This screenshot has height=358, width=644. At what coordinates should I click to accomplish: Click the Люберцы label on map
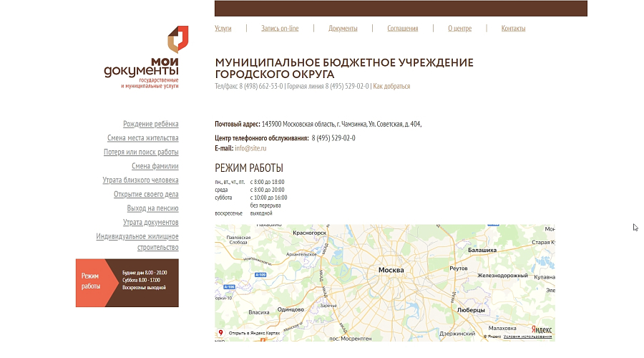pyautogui.click(x=471, y=310)
